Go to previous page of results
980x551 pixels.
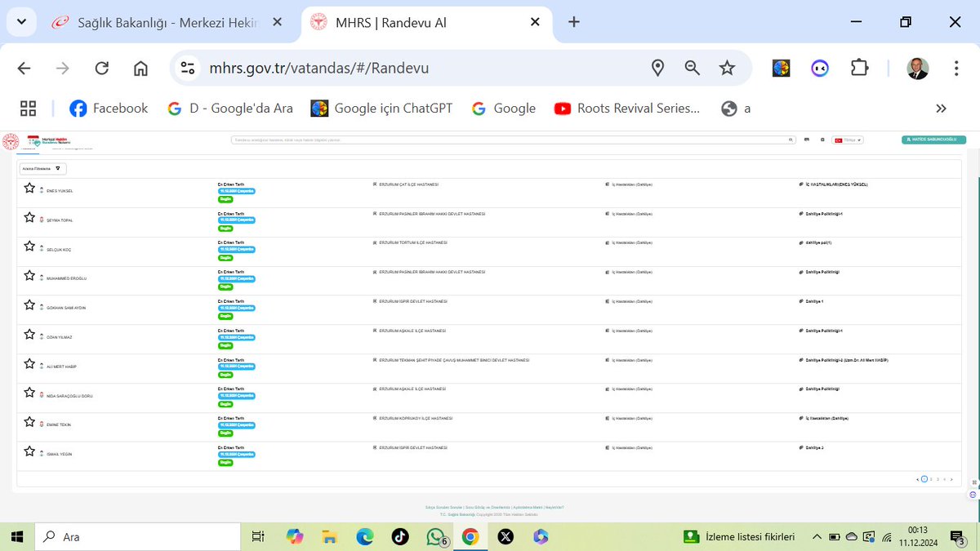coord(917,479)
